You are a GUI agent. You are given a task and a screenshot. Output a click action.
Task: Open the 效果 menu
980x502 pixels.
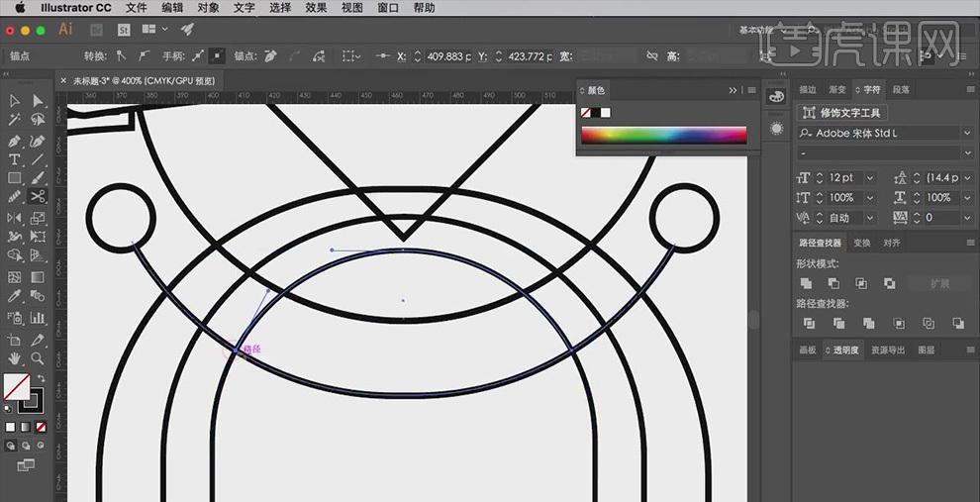click(x=316, y=8)
